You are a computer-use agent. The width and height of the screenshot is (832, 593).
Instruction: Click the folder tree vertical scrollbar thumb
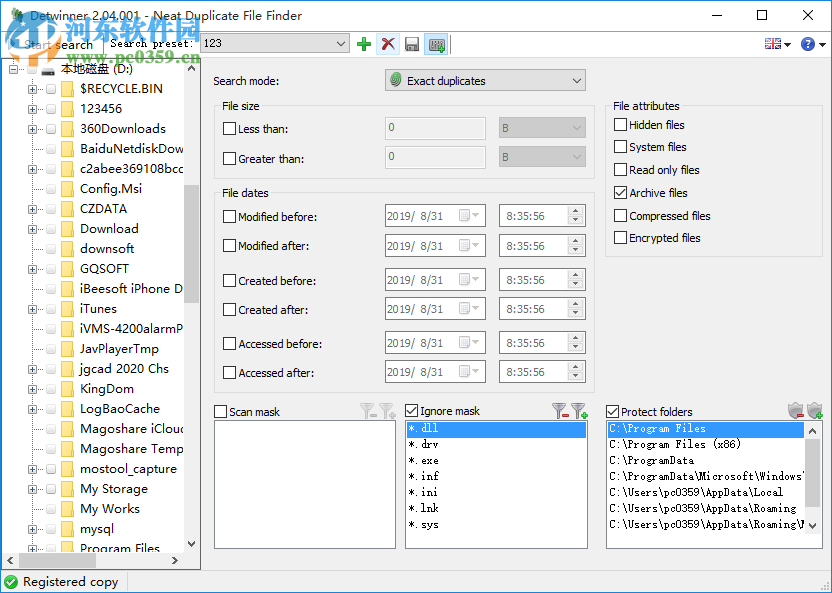(191, 243)
